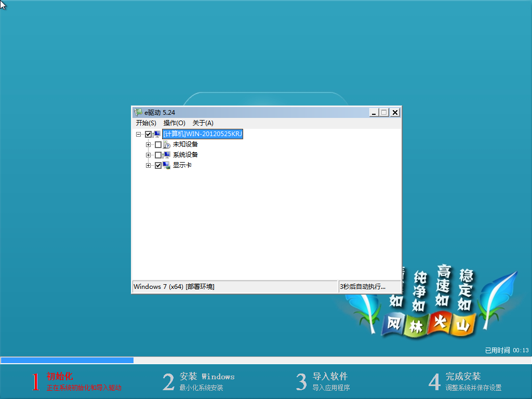532x399 pixels.
Task: Open the 开始(S) menu
Action: tap(146, 123)
